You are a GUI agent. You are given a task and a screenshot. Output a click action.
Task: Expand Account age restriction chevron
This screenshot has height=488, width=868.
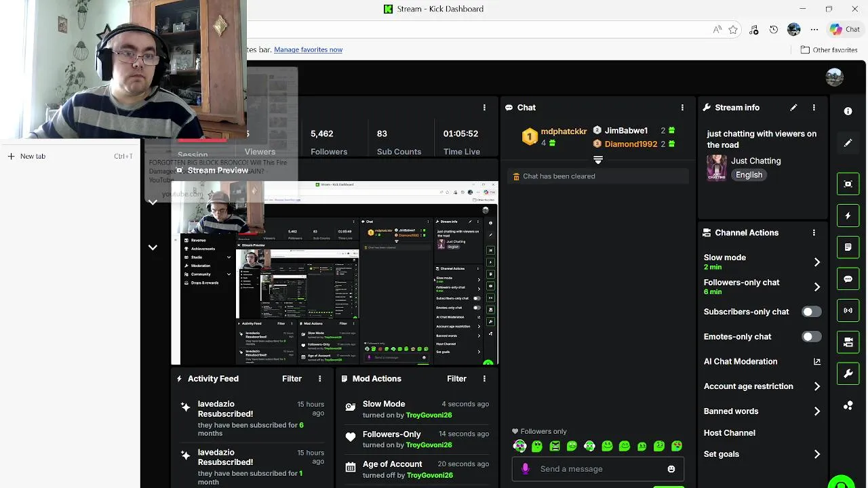pyautogui.click(x=817, y=386)
